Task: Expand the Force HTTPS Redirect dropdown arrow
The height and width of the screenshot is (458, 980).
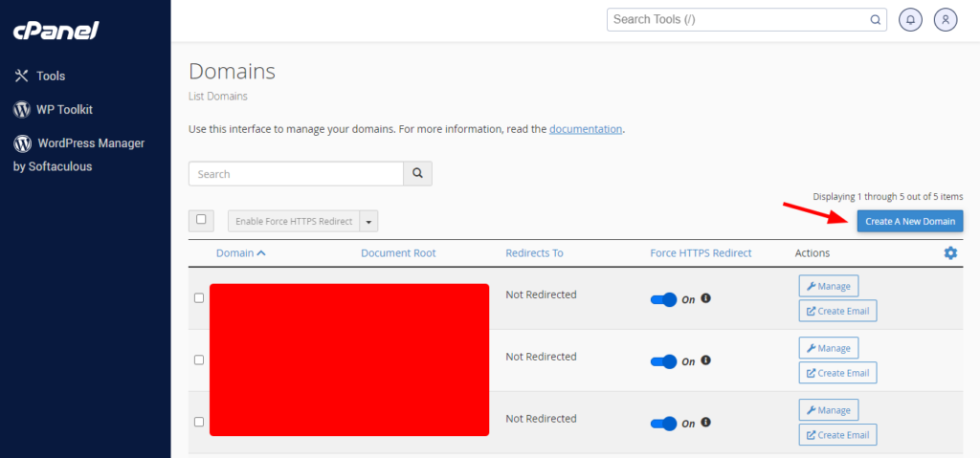Action: [368, 221]
